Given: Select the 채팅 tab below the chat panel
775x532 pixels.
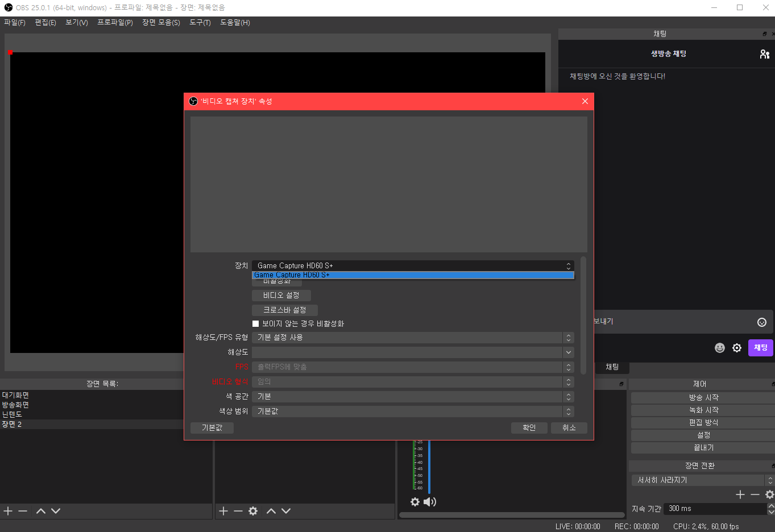Looking at the screenshot, I should pos(612,367).
